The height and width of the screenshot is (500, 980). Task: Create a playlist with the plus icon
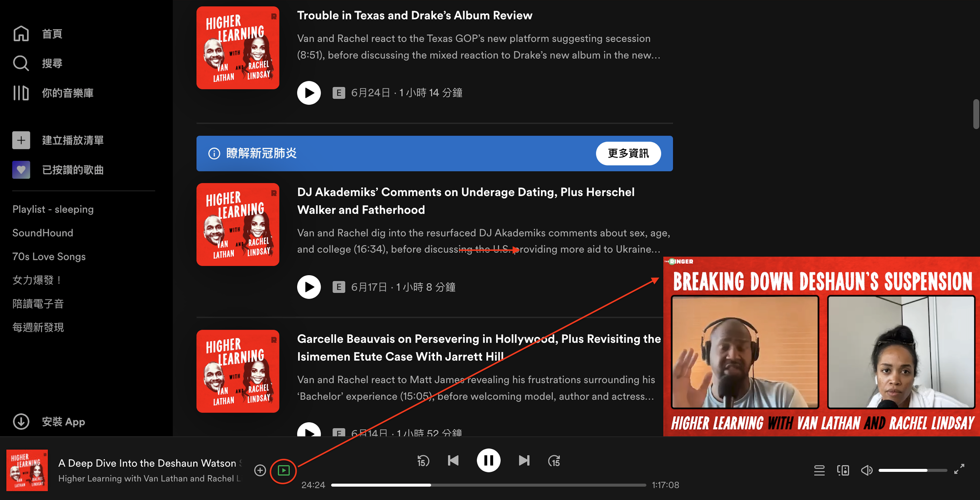click(x=21, y=140)
